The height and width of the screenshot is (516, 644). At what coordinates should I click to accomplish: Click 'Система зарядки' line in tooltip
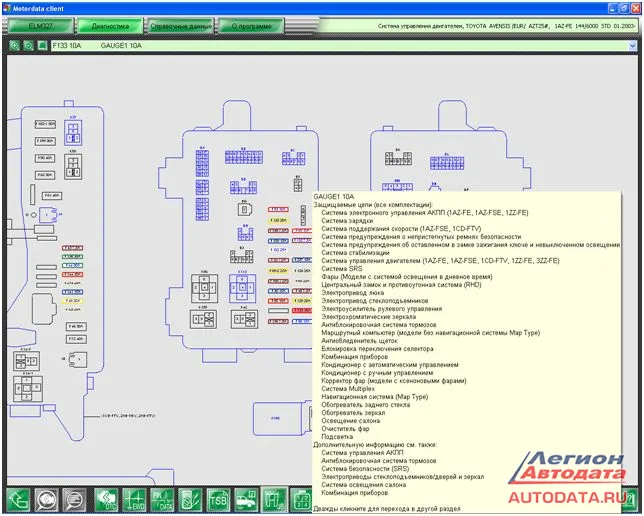tap(347, 221)
